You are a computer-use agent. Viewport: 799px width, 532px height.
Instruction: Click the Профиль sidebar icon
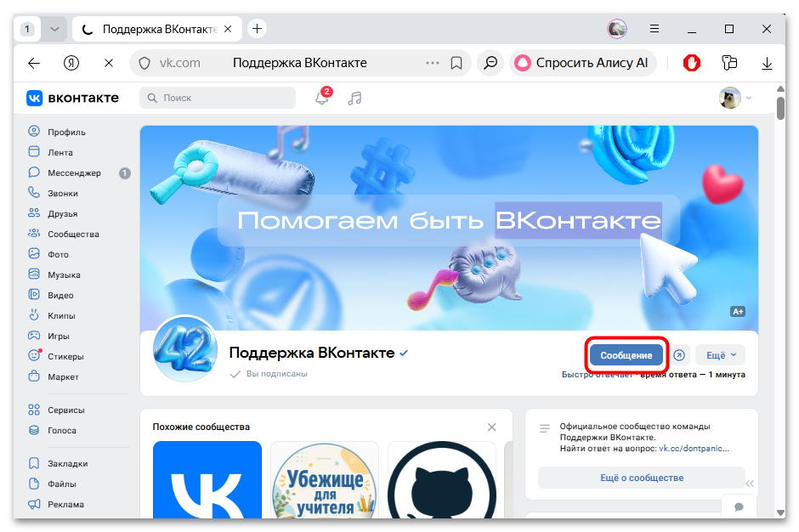click(34, 132)
